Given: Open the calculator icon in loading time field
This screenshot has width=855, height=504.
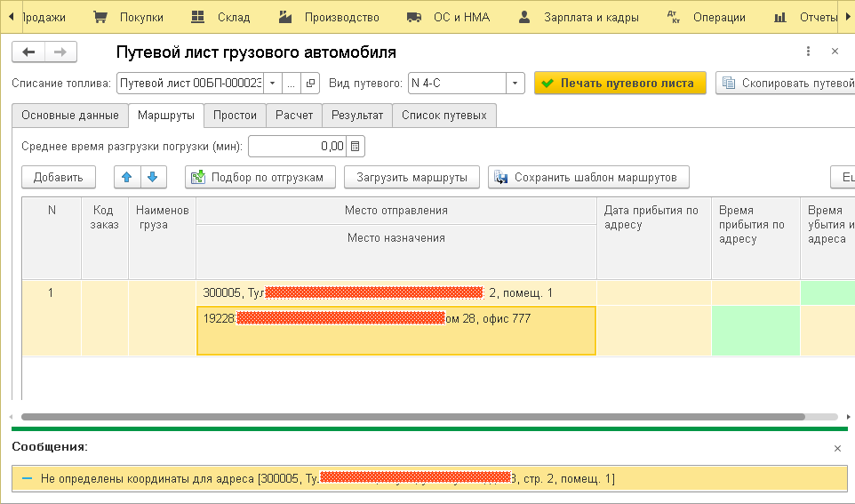Looking at the screenshot, I should (356, 146).
